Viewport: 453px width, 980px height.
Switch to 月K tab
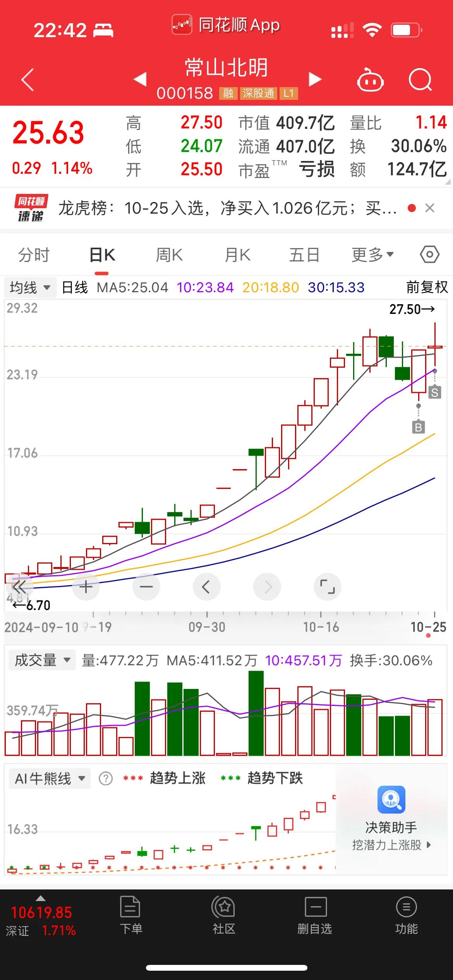tap(238, 255)
